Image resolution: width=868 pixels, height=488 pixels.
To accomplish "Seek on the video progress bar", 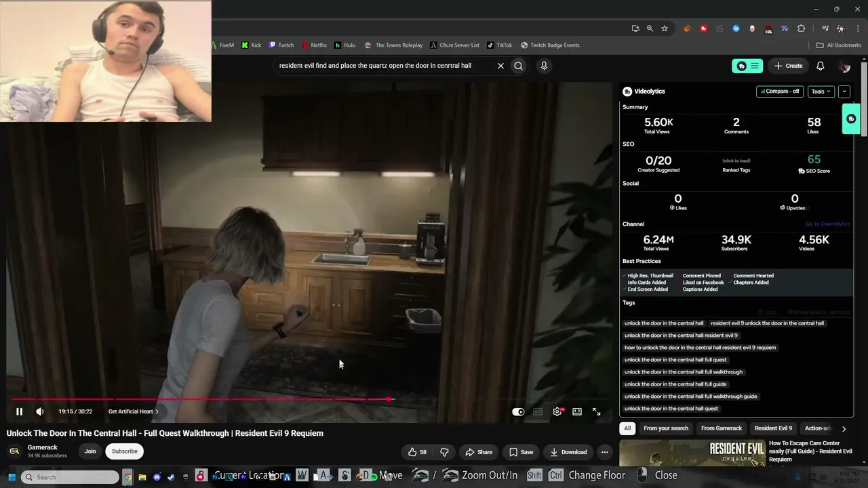I will 309,399.
